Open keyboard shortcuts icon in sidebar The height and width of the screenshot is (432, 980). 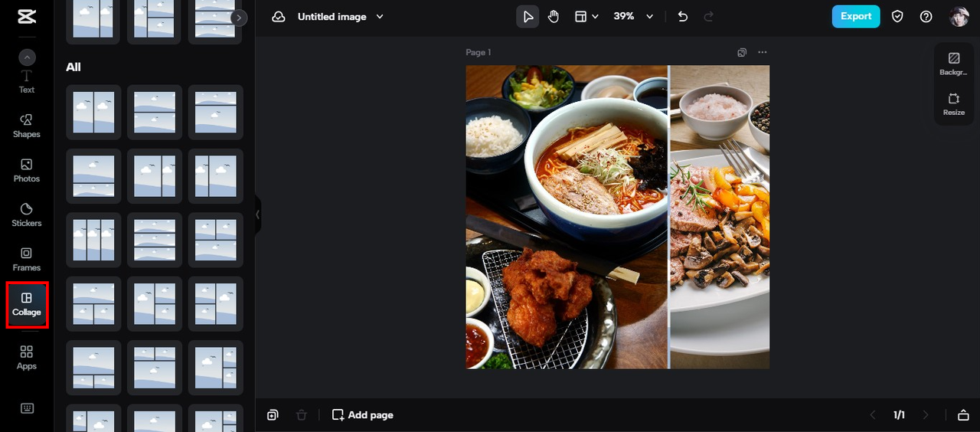tap(27, 408)
